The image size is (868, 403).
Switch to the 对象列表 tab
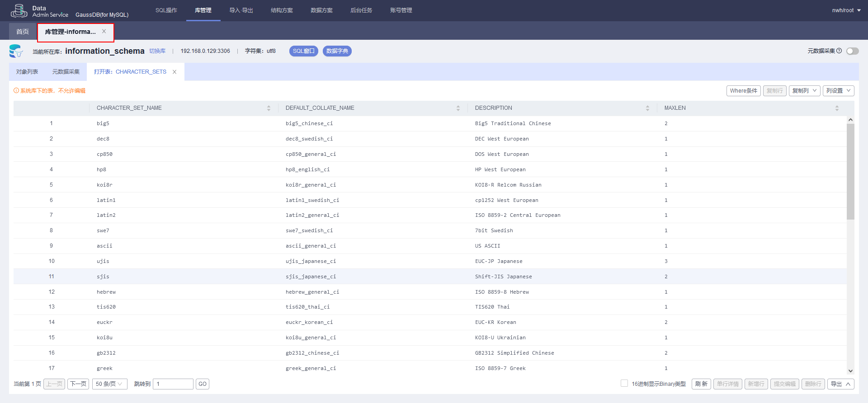(x=27, y=72)
